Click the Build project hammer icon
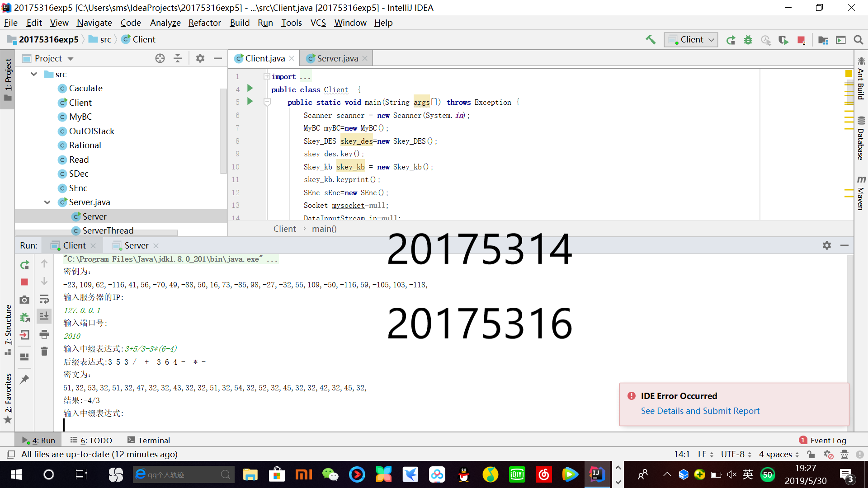This screenshot has width=868, height=488. coord(651,40)
